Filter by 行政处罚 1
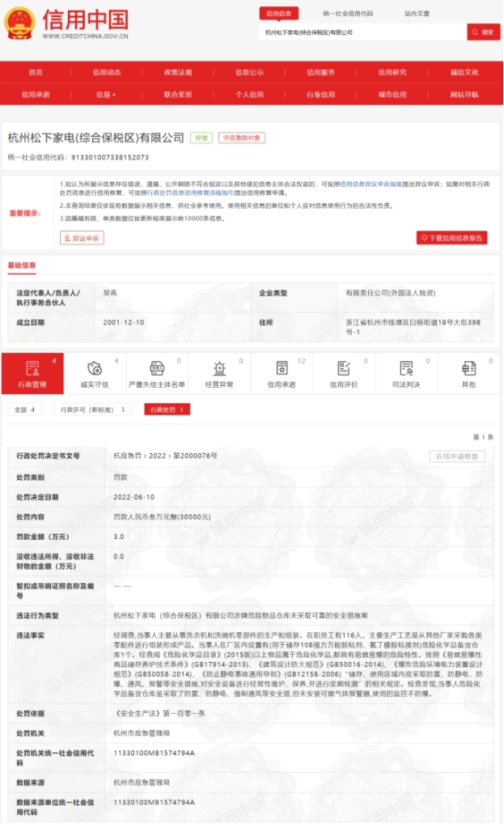This screenshot has height=824, width=504. coord(167,410)
